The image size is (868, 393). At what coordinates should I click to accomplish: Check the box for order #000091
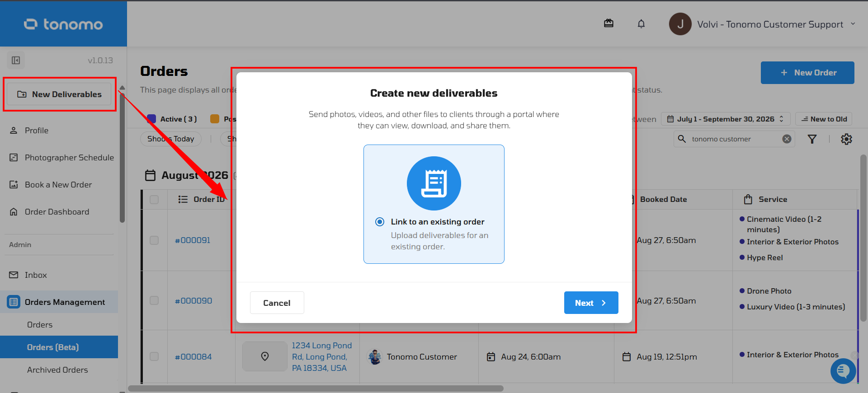[x=154, y=240]
